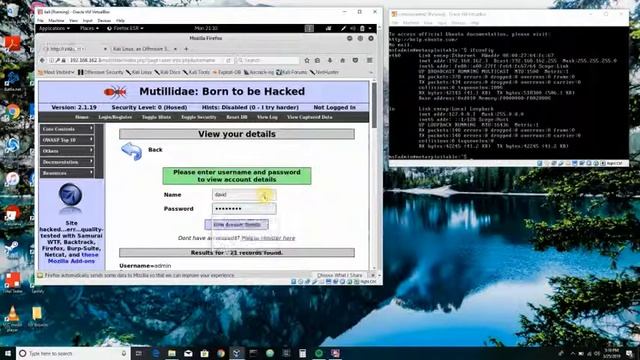Expand the OWASP Top 10 sidebar menu
This screenshot has height=360, width=640.
point(67,140)
